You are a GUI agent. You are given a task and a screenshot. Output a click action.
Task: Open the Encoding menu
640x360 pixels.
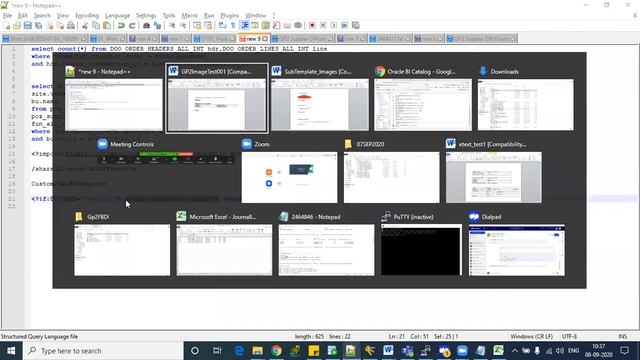[87, 16]
